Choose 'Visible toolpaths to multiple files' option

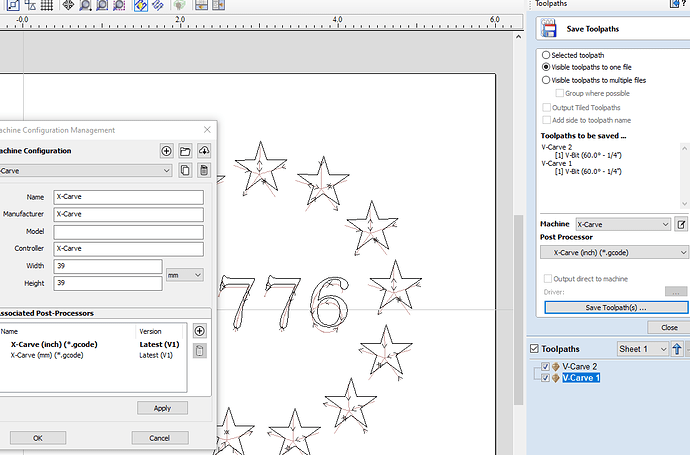pos(545,80)
